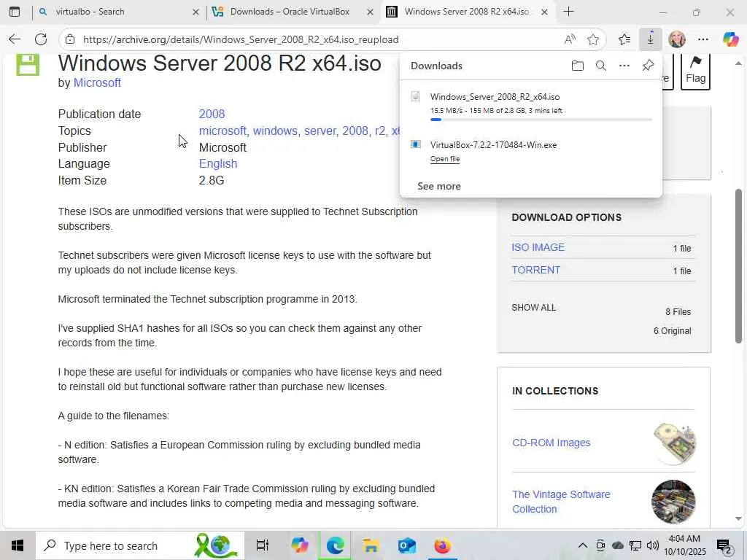The image size is (747, 560).
Task: Open Copilot app from taskbar
Action: [x=300, y=545]
